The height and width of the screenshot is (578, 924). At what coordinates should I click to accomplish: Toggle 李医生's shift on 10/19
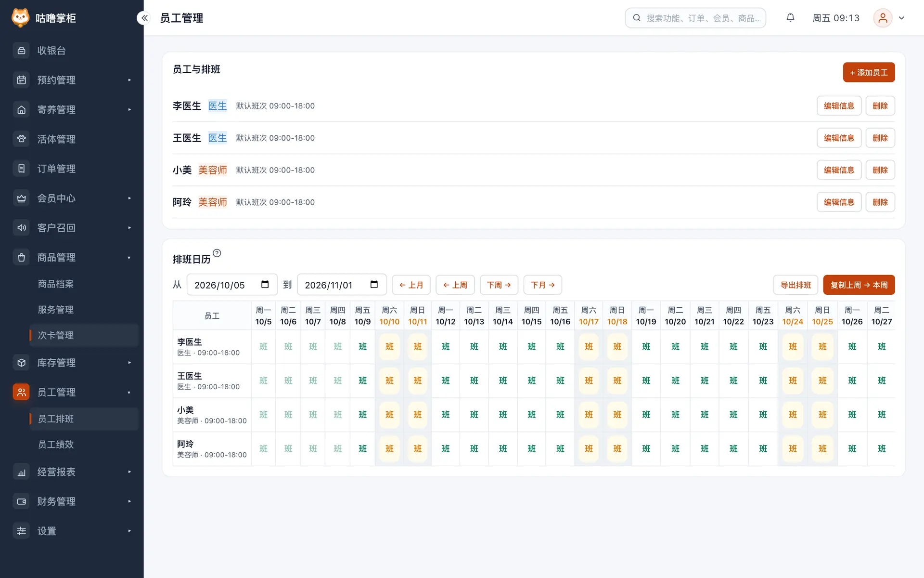pos(646,347)
